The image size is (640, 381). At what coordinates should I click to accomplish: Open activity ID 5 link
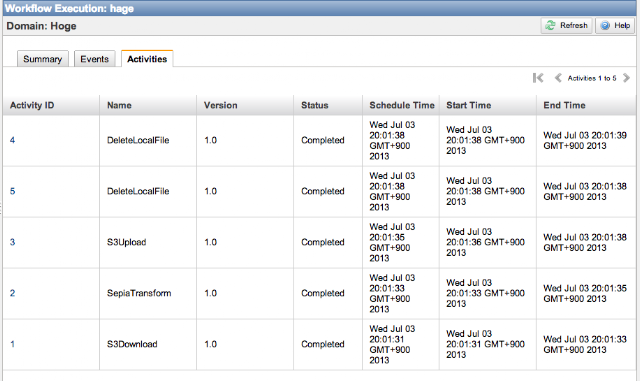(x=12, y=191)
